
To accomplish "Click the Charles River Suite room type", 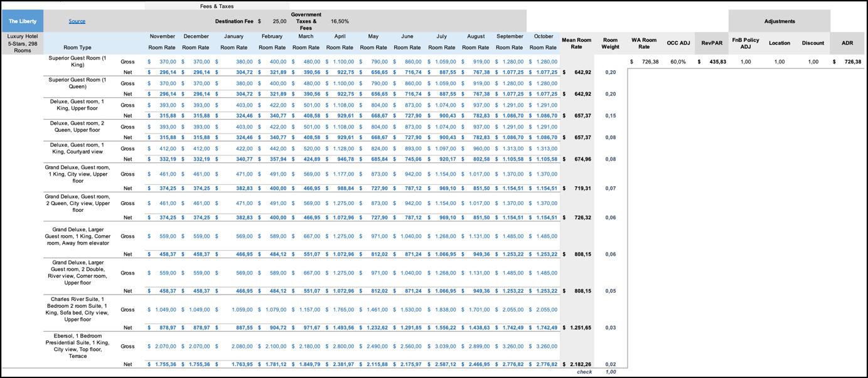I will 77,309.
